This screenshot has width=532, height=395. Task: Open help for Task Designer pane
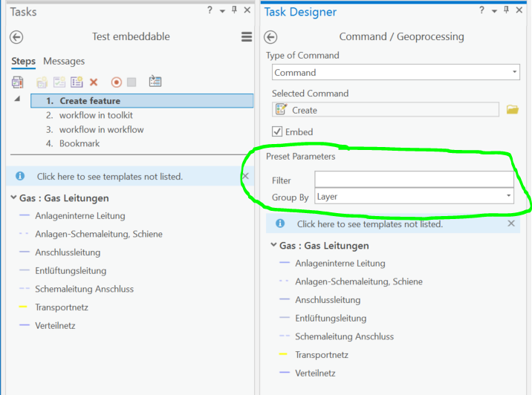click(481, 10)
